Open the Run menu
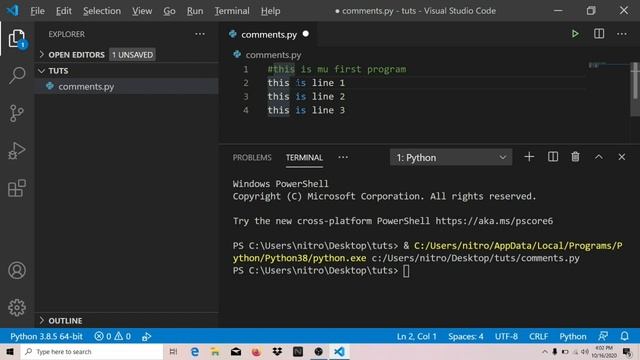This screenshot has width=640, height=360. pyautogui.click(x=195, y=11)
